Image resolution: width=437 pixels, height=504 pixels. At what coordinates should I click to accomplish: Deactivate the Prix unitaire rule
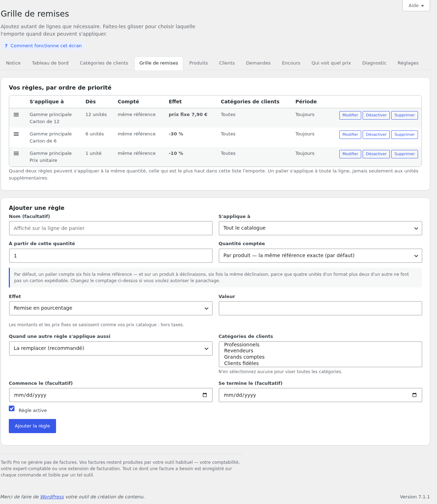376,154
